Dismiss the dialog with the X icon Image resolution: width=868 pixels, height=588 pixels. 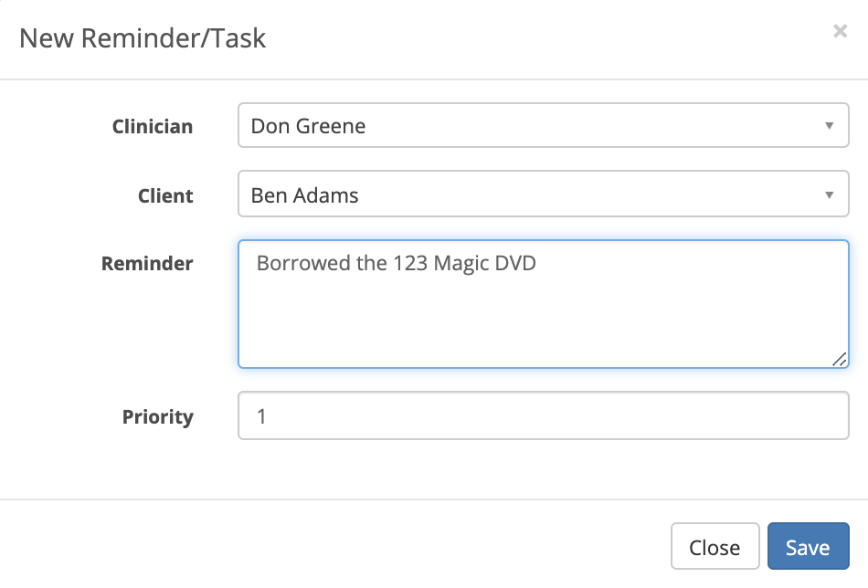tap(840, 32)
